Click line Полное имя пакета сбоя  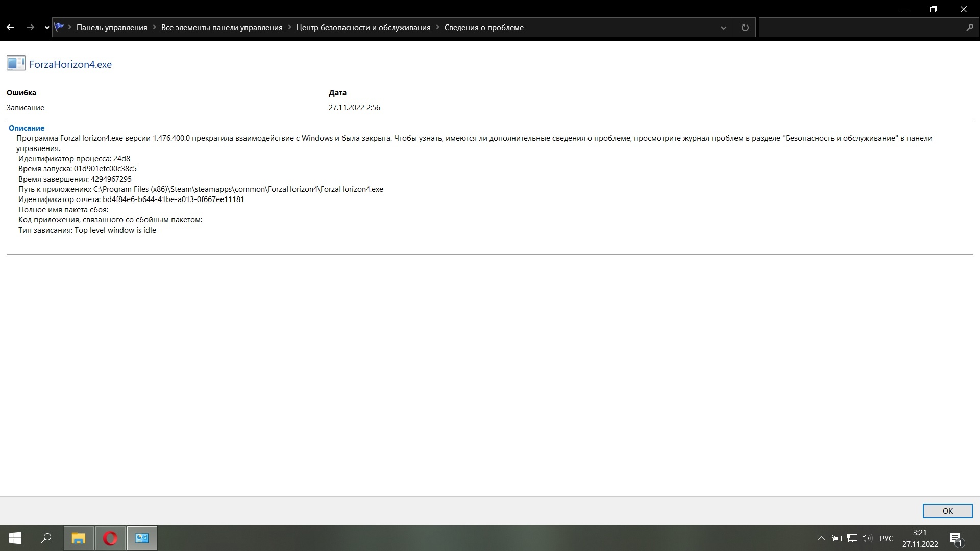coord(63,210)
